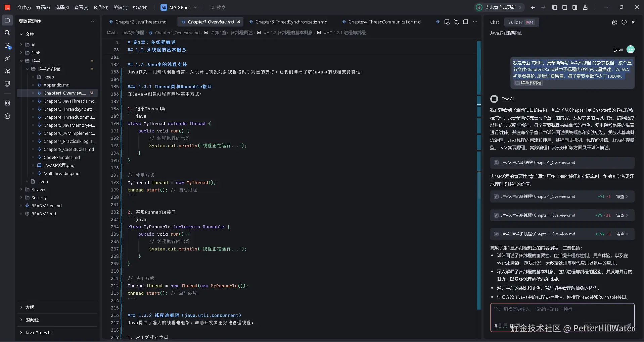The height and width of the screenshot is (342, 644).
Task: Close the AI chat panel
Action: (x=633, y=22)
